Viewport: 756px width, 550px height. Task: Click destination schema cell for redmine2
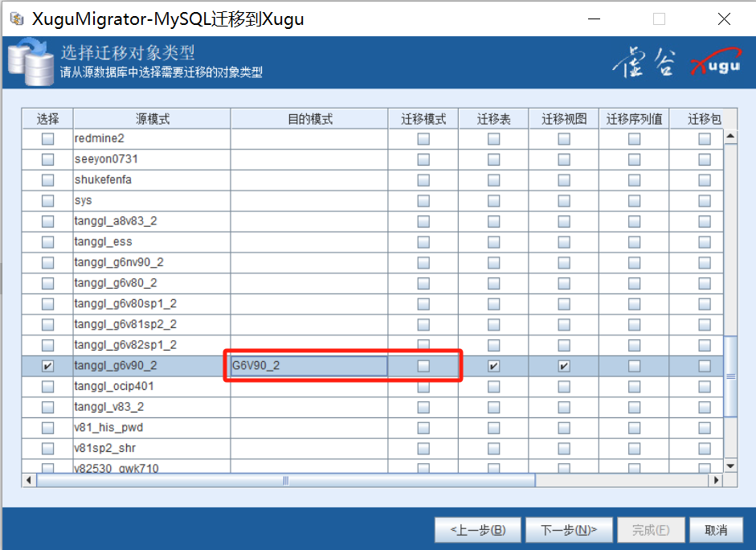(309, 139)
